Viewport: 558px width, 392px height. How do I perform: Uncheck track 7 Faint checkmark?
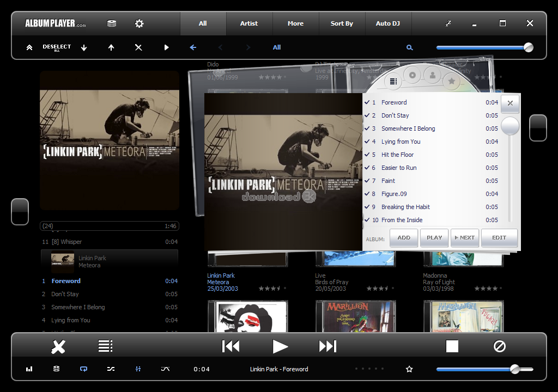(x=367, y=181)
